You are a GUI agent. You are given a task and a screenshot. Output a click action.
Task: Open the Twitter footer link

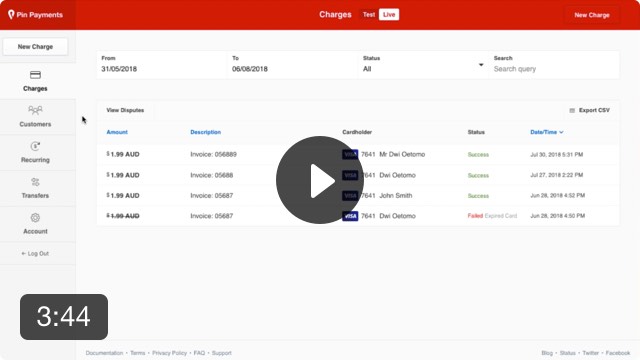pos(591,353)
